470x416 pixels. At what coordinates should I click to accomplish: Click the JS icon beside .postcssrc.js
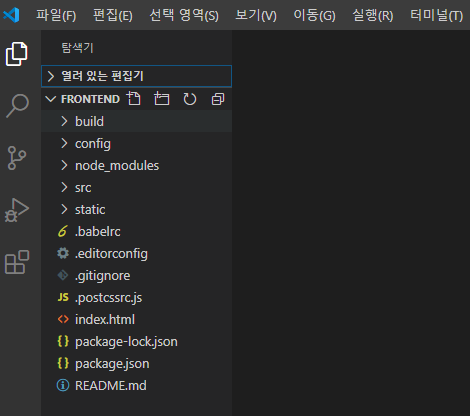(63, 297)
